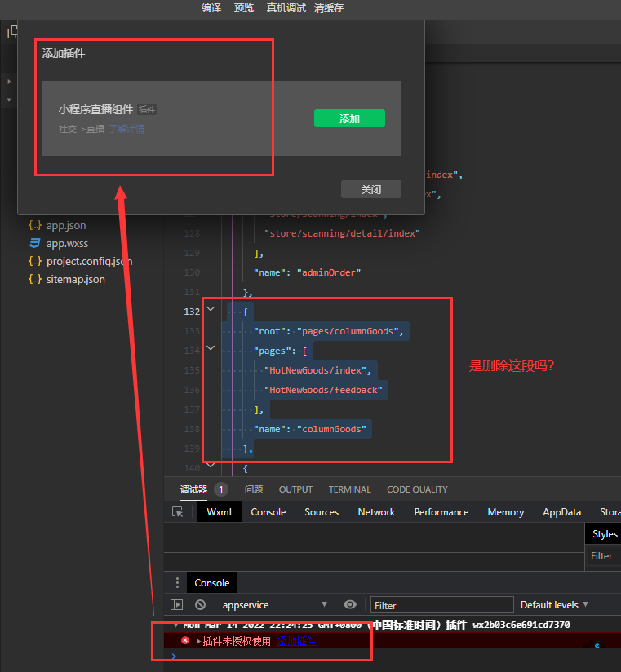Viewport: 621px width, 672px height.
Task: Click the 添加插件 link in console error
Action: pyautogui.click(x=296, y=641)
